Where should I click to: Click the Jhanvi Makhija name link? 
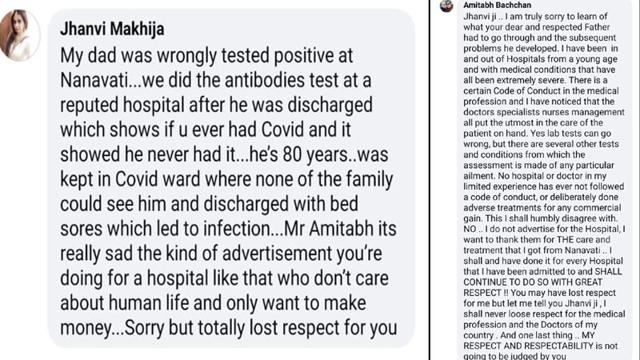112,29
